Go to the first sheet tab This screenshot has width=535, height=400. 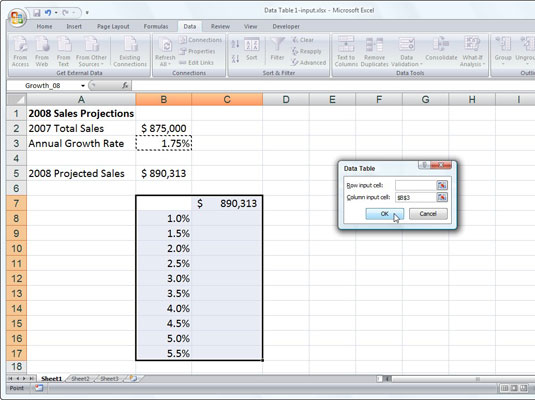tap(10, 378)
